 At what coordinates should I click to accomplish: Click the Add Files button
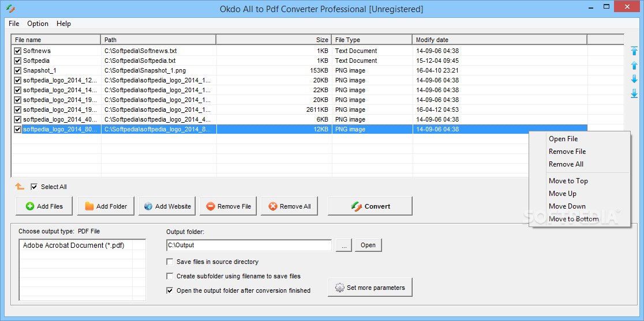click(44, 206)
